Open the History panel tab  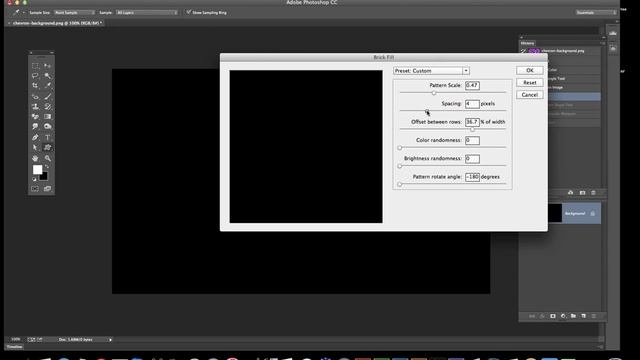(x=527, y=43)
